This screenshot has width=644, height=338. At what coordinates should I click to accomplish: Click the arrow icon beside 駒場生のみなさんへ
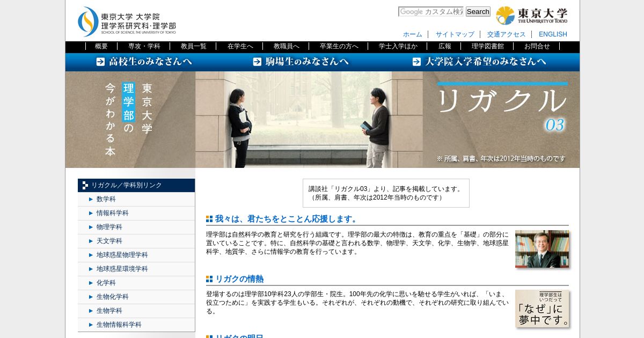pos(257,62)
